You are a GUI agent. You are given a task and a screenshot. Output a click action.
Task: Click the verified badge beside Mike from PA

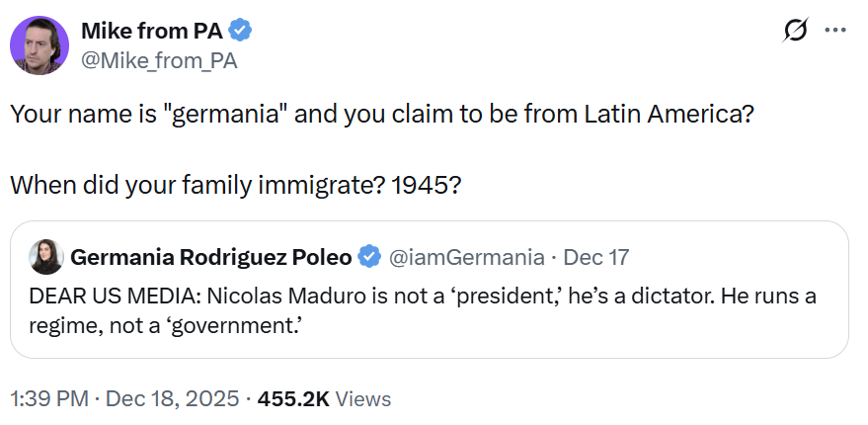242,31
